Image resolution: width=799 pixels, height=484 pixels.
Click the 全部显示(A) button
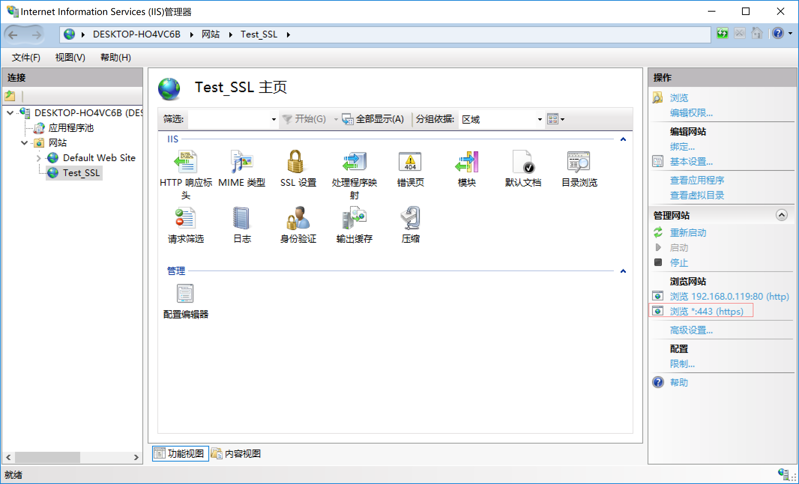coord(373,119)
